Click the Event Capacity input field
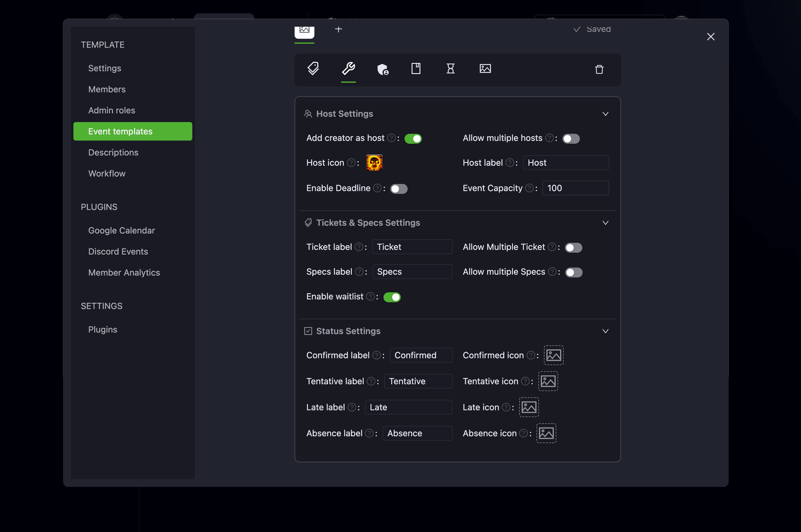Screen dimensions: 801x532 575,188
